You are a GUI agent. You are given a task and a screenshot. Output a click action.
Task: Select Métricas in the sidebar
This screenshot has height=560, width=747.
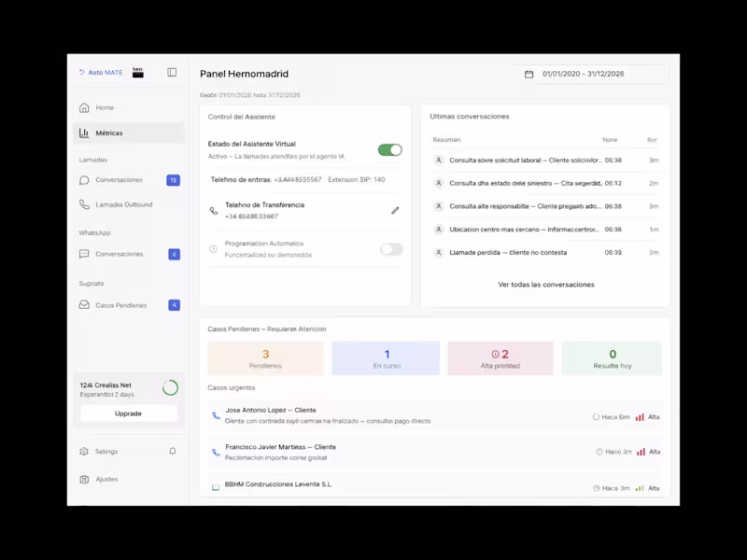pos(129,133)
